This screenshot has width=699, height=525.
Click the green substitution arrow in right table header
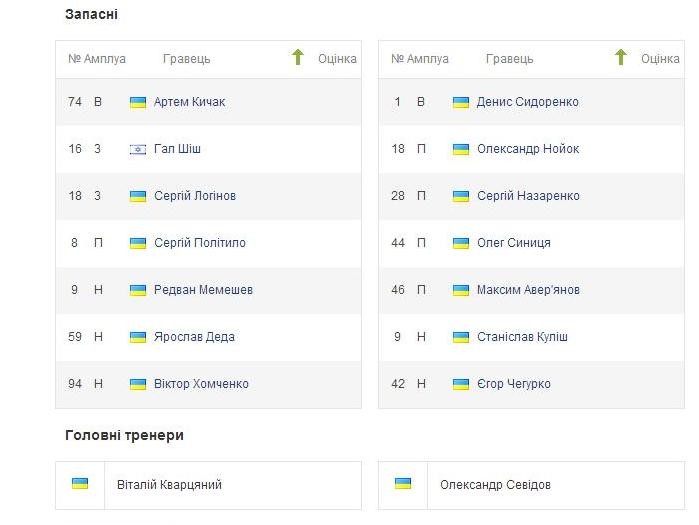point(621,57)
